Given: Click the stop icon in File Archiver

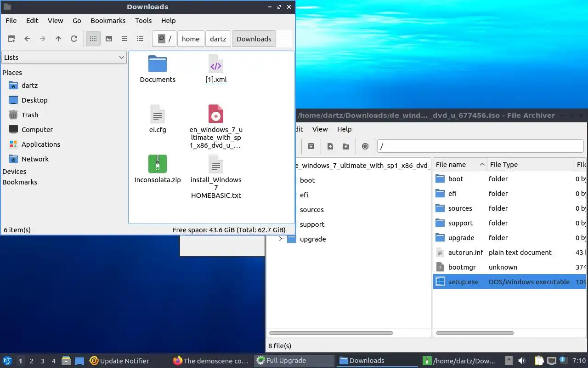Looking at the screenshot, I should [365, 146].
